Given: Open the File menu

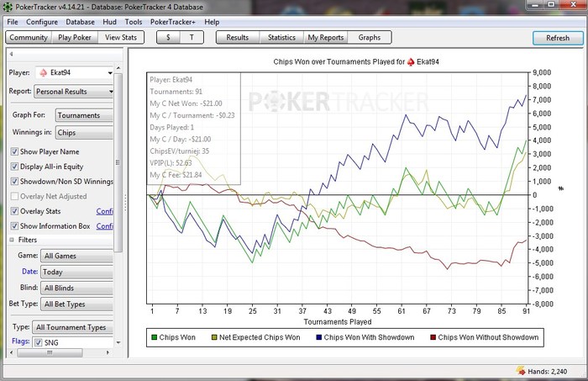Looking at the screenshot, I should [x=13, y=22].
